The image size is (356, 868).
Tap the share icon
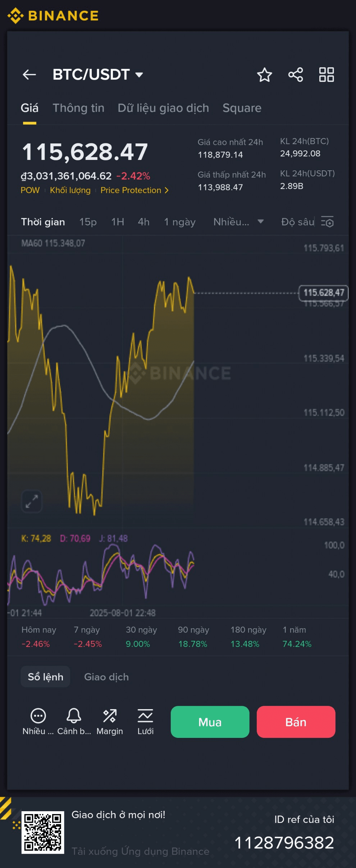pos(296,75)
